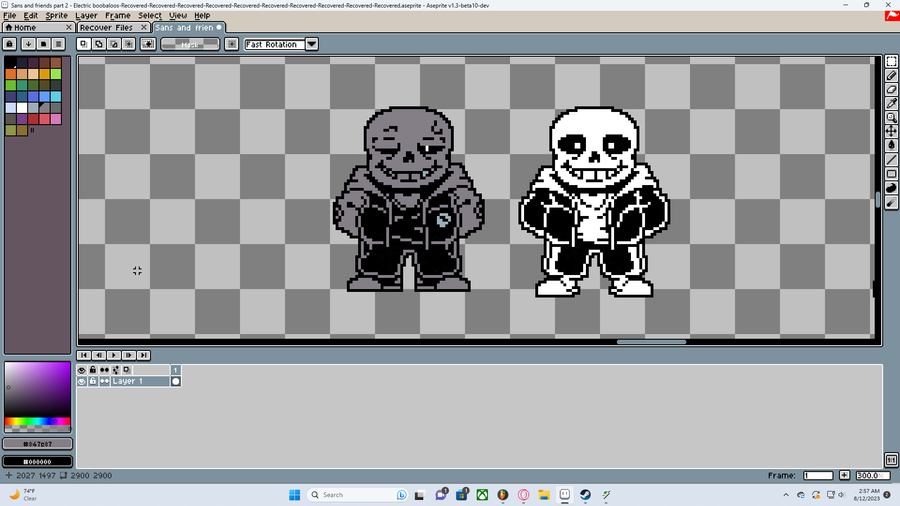Go to first frame button

(x=84, y=355)
